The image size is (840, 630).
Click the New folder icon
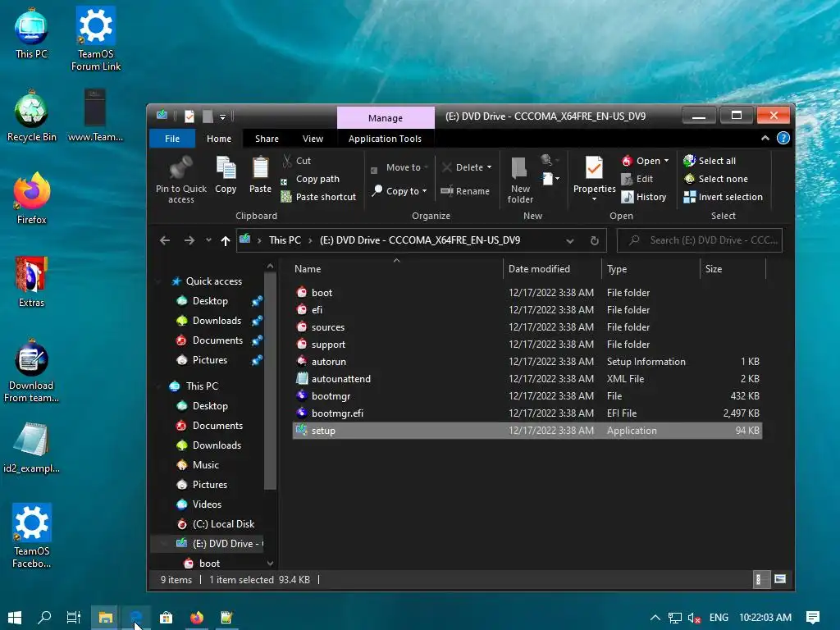click(x=519, y=168)
